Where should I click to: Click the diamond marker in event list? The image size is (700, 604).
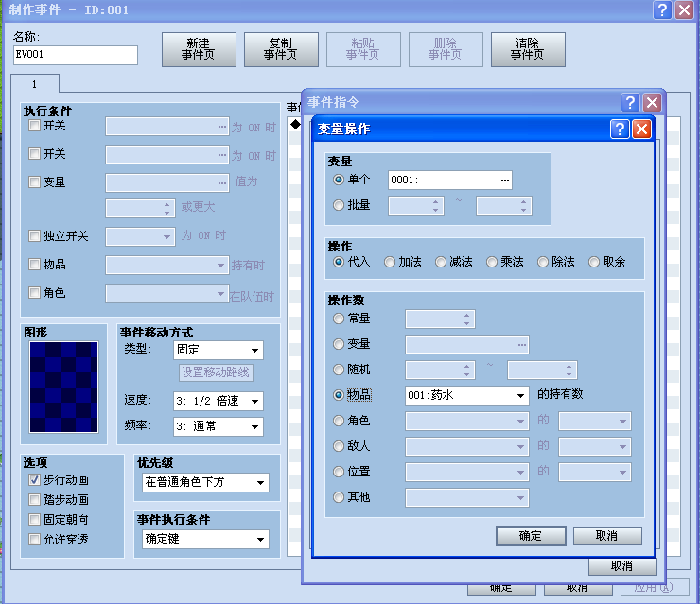click(x=295, y=124)
